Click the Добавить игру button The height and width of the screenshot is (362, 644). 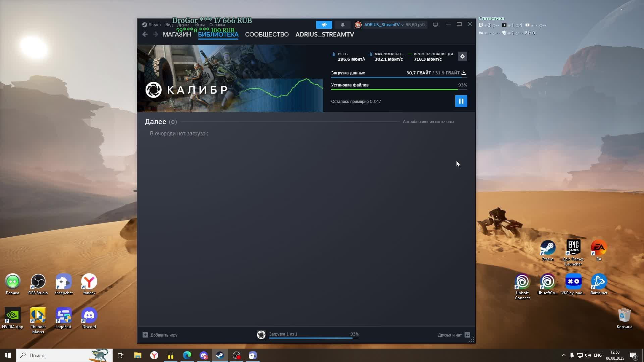[164, 335]
